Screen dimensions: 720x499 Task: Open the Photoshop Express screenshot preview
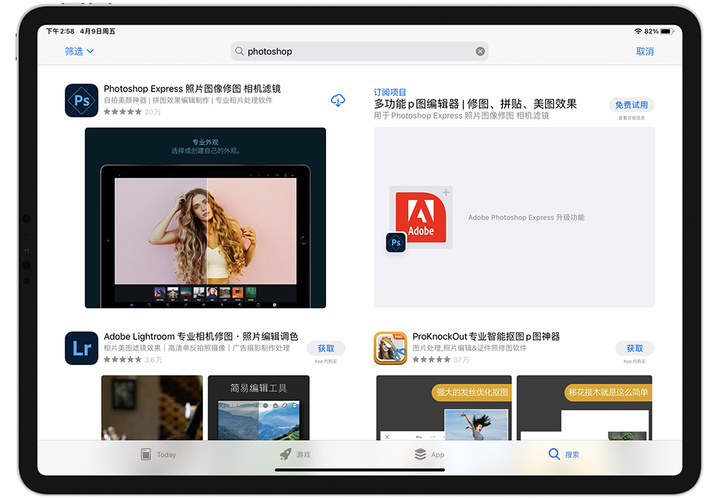(205, 218)
